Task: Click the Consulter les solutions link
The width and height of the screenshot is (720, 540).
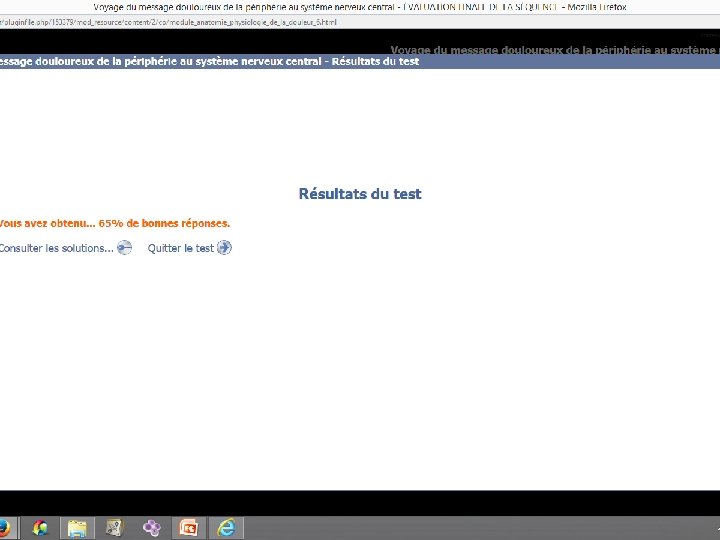Action: 56,248
